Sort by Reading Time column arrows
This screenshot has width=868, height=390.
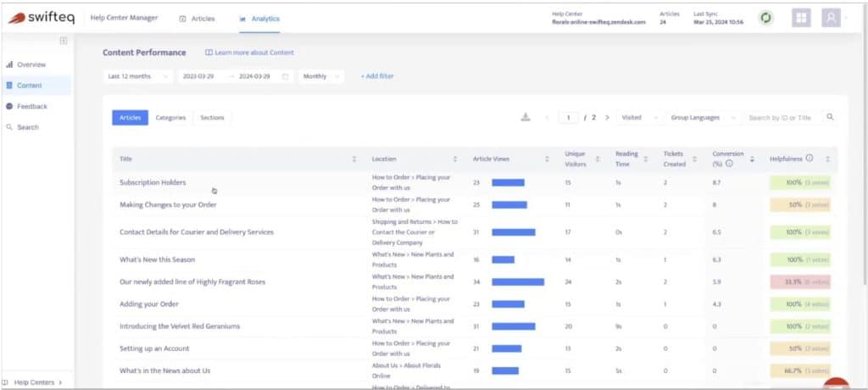[x=645, y=159]
